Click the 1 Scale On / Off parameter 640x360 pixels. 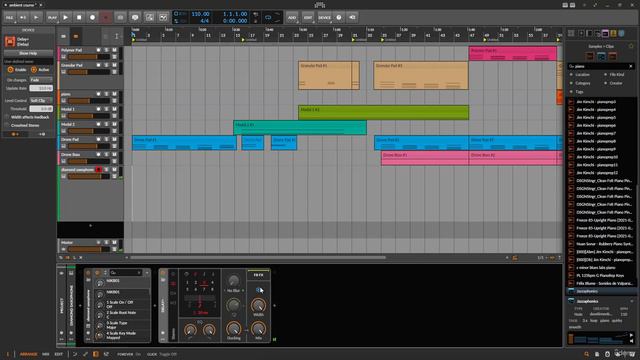[x=122, y=304]
